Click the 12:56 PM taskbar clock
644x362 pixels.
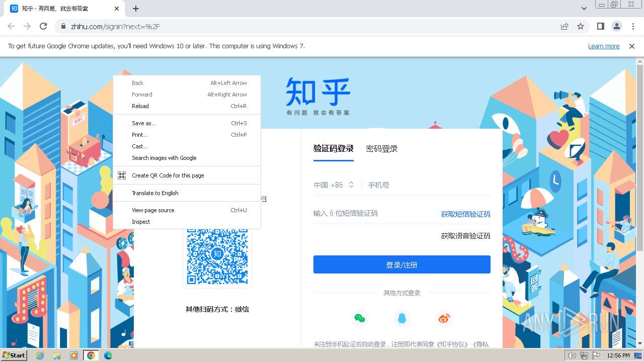tap(618, 355)
